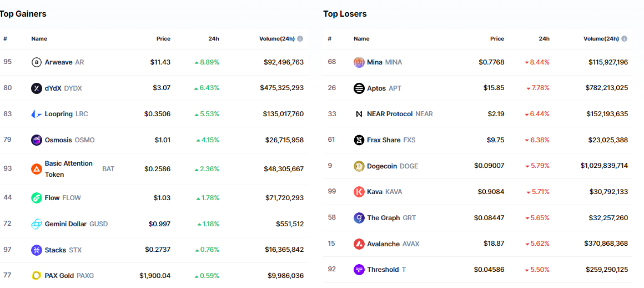The width and height of the screenshot is (644, 288).
Task: Click the Top Gainers Volume(24h) info icon
Action: point(300,39)
